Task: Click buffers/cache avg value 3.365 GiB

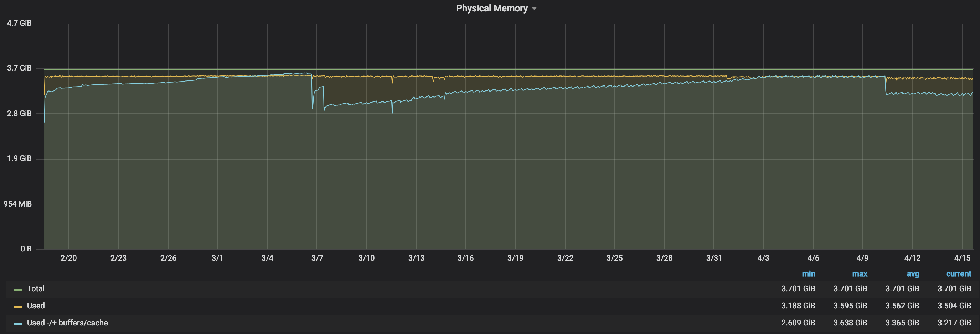Action: tap(902, 323)
